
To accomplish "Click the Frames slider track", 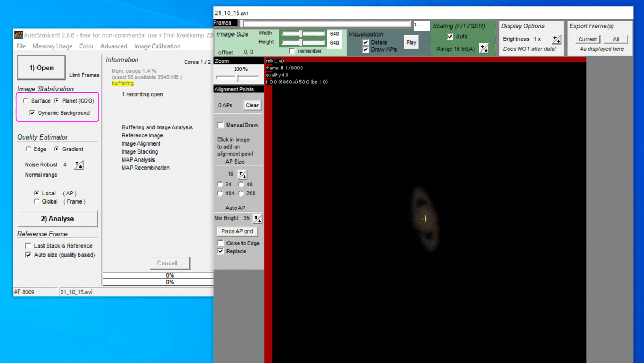I will [x=326, y=24].
